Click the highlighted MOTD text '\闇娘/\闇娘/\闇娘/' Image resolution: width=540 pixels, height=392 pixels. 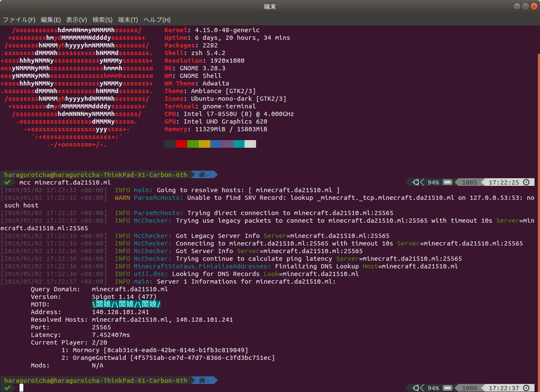click(126, 304)
